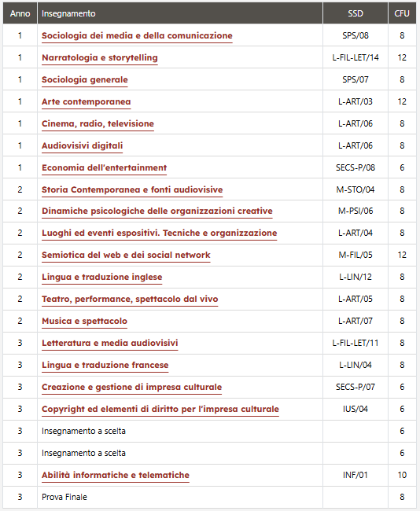Viewport: 420px width, 511px height.
Task: Click Luoghi ed eventi espositivi link
Action: (159, 233)
